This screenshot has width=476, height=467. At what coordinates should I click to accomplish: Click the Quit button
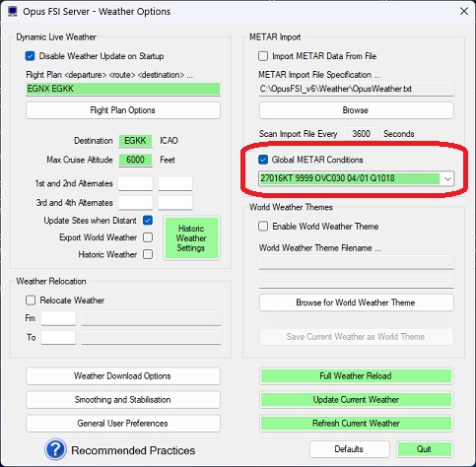click(425, 449)
